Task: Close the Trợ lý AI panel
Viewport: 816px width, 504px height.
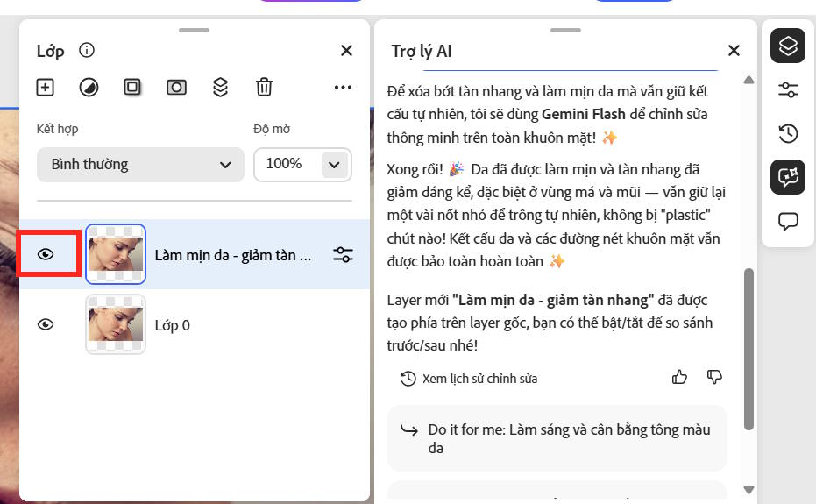Action: pyautogui.click(x=734, y=51)
